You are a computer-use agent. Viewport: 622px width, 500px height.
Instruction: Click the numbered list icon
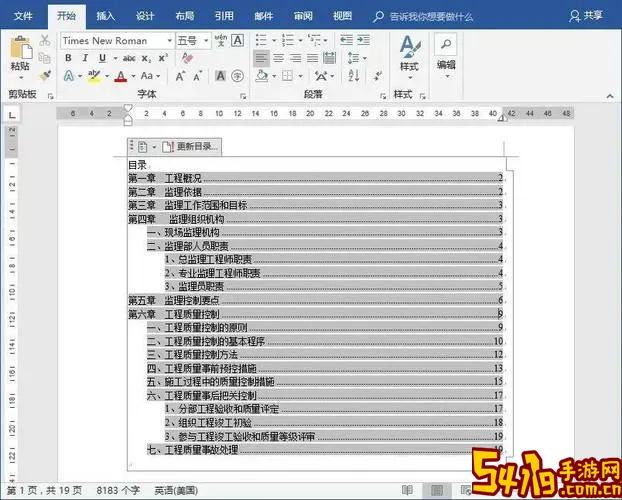coord(288,40)
